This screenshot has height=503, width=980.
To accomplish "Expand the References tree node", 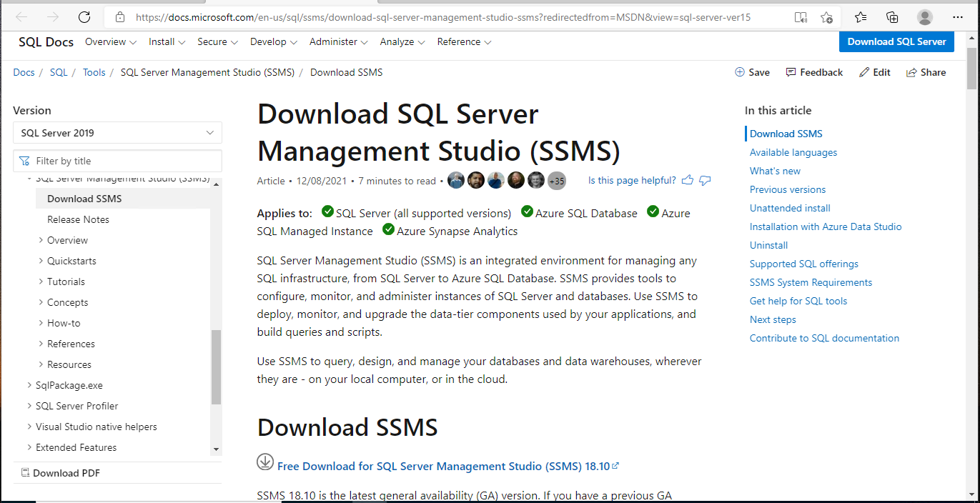I will point(41,344).
